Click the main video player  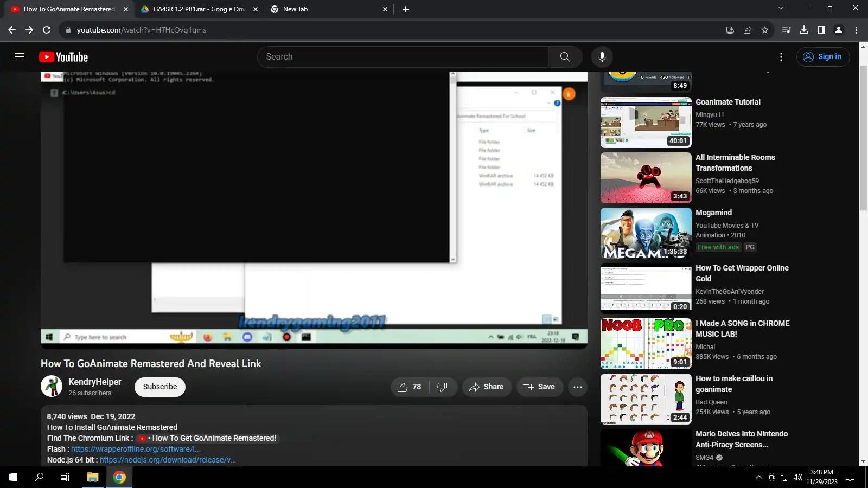tap(314, 210)
